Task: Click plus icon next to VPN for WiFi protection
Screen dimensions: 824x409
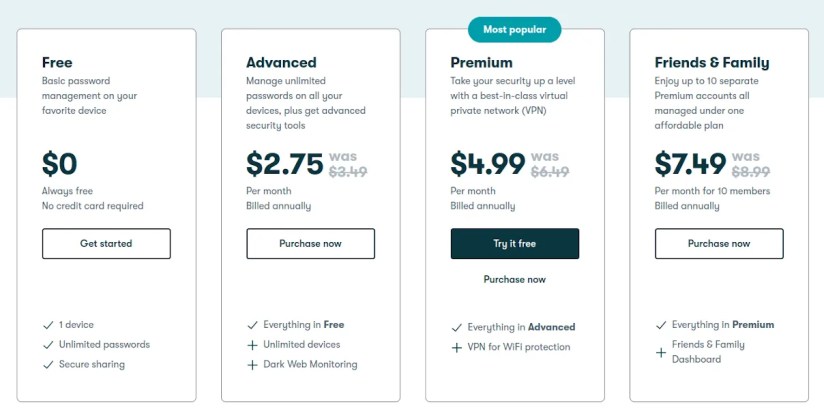Action: coord(456,347)
